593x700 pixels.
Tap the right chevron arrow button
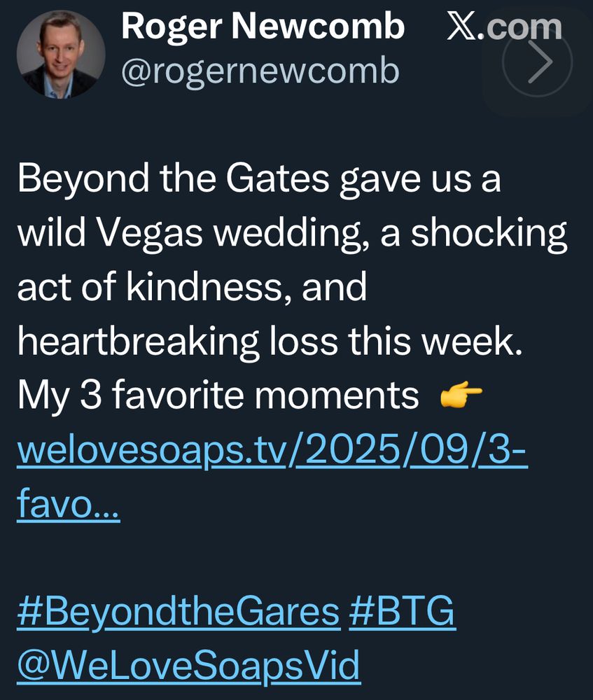[x=538, y=63]
